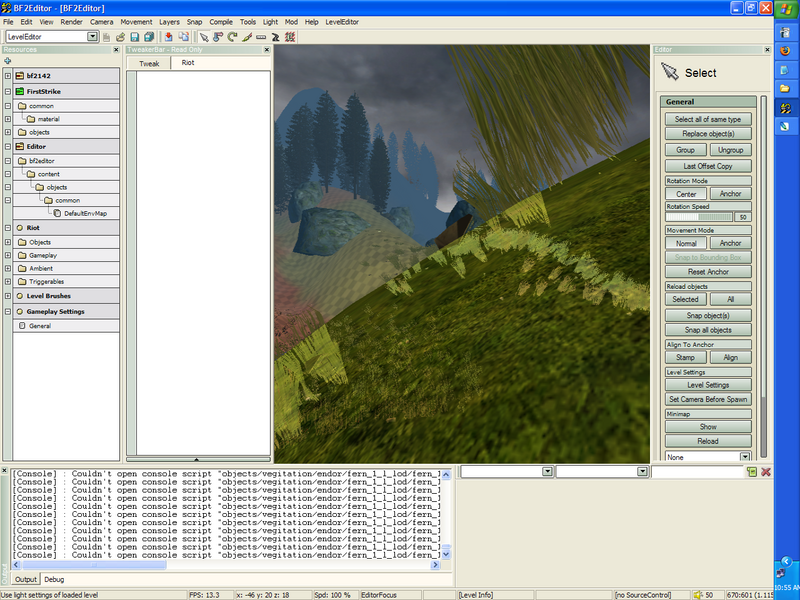Switch to the Output tab

point(26,579)
